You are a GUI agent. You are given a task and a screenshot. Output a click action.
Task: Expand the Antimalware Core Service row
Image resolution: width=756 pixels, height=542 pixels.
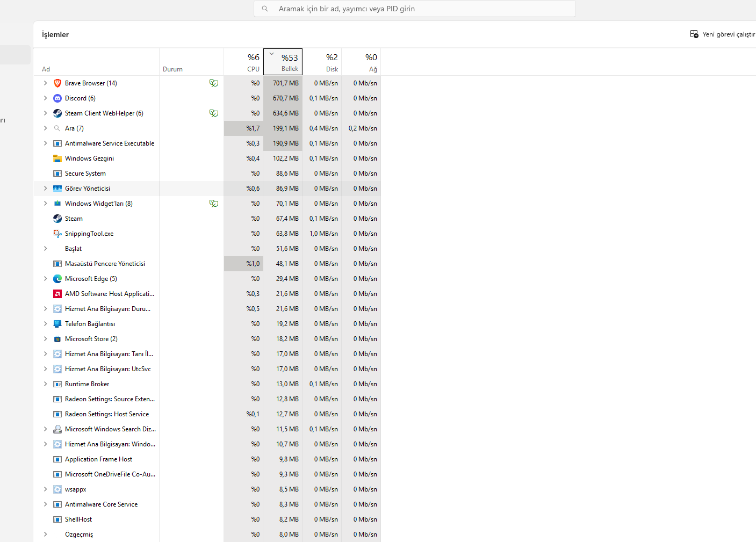coord(45,504)
